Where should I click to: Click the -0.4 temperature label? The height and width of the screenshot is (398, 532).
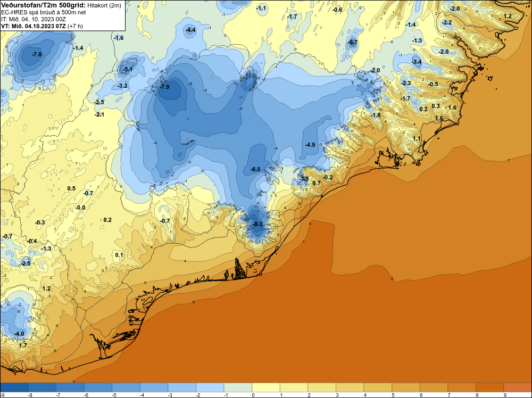click(x=32, y=241)
